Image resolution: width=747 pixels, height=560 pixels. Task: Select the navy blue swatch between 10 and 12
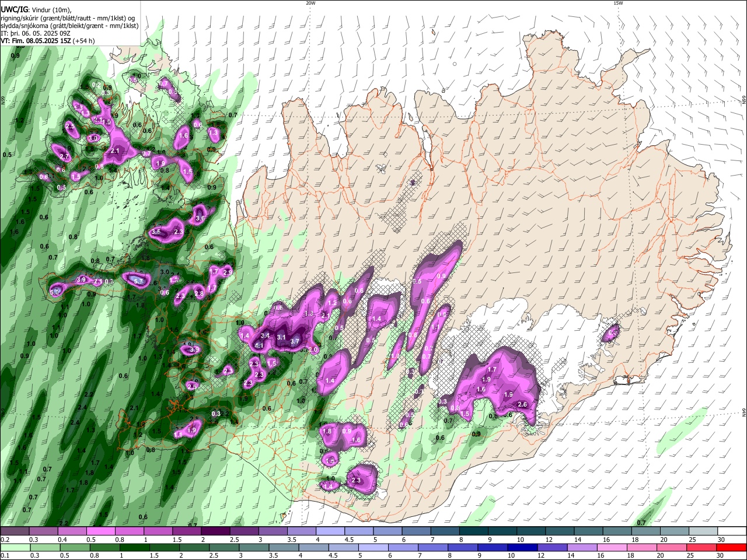click(523, 547)
